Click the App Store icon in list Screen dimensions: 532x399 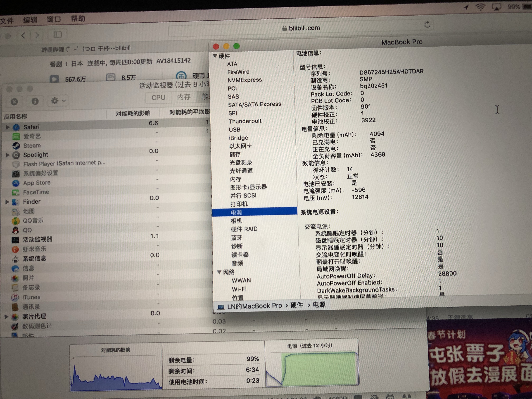tap(16, 183)
